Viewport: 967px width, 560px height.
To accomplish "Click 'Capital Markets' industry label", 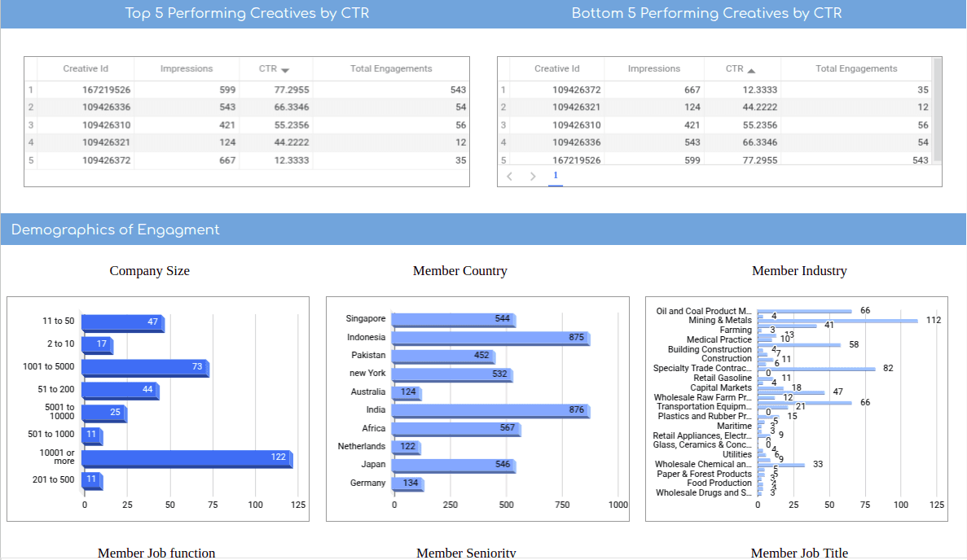I will click(720, 388).
